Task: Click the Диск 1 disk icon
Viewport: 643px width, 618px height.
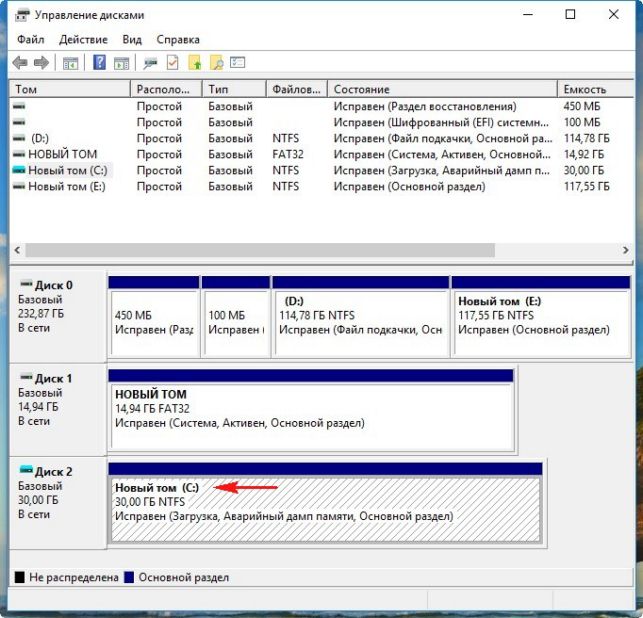Action: point(26,376)
